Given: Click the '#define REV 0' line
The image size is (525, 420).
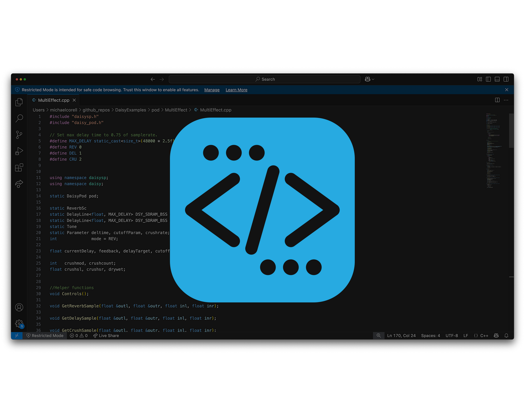Looking at the screenshot, I should coord(65,147).
